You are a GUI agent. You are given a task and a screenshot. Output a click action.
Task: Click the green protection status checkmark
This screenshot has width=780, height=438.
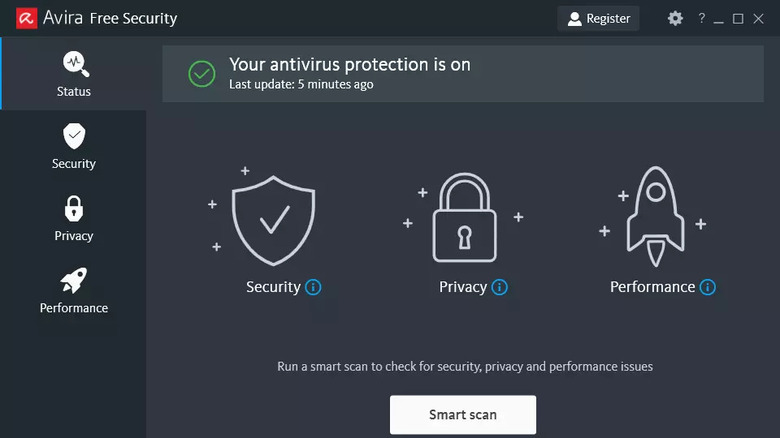201,74
